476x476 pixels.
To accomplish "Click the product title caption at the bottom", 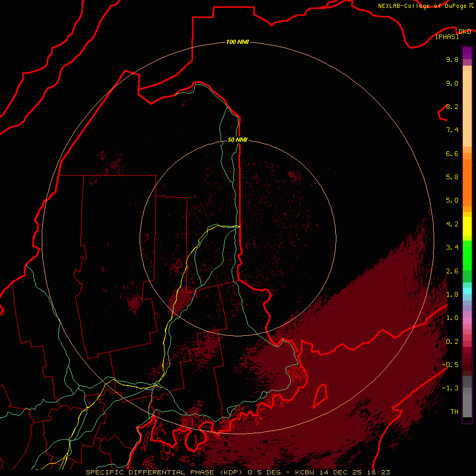I will [237, 472].
